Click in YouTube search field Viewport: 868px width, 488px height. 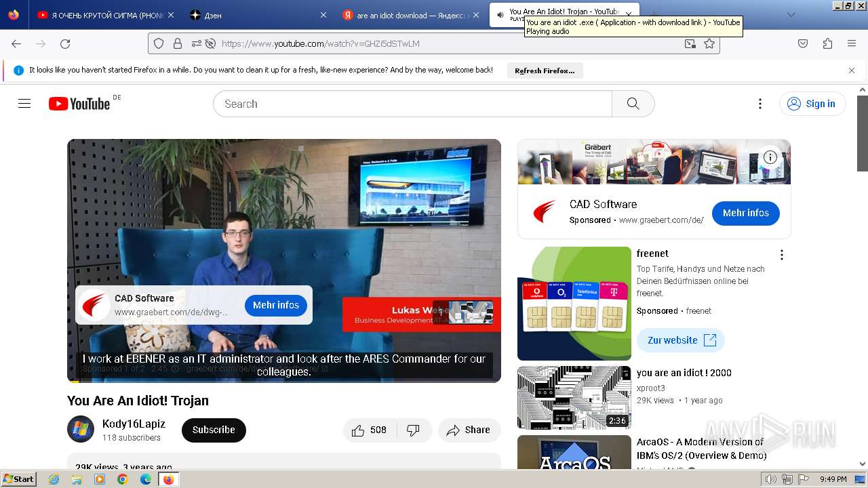(412, 104)
